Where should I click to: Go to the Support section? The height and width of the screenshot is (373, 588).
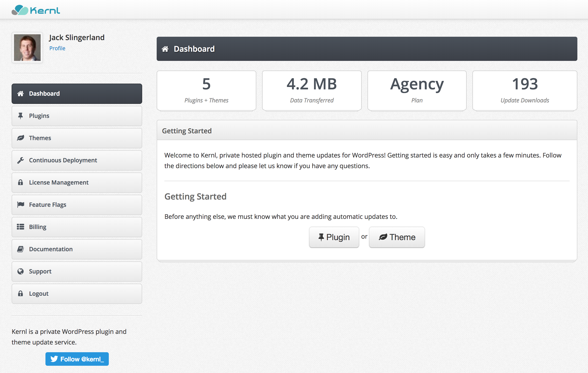[x=77, y=272]
